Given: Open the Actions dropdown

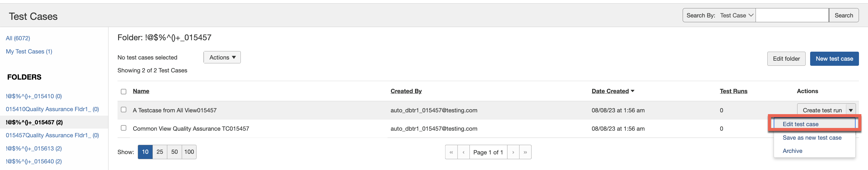Looking at the screenshot, I should [222, 57].
